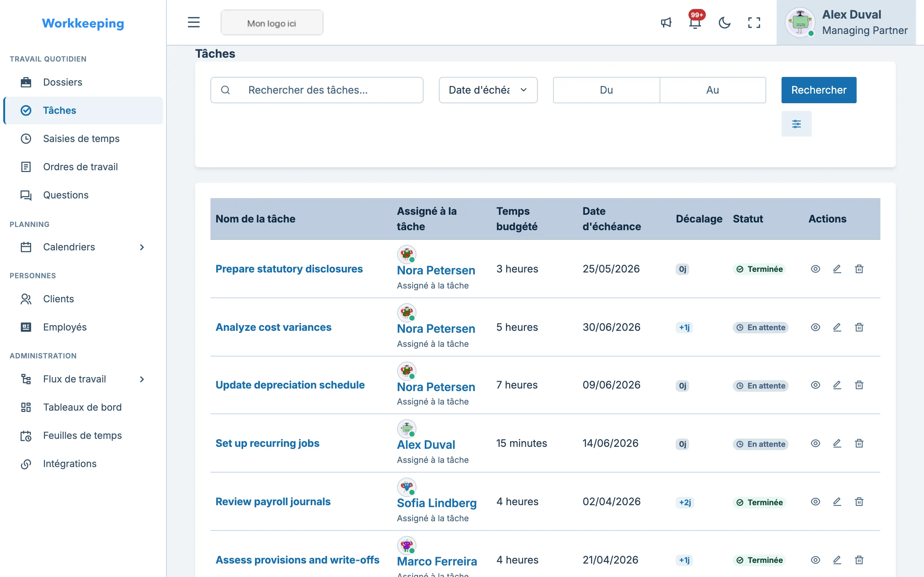Open the announcements megaphone icon
Viewport: 924px width, 577px height.
pyautogui.click(x=666, y=22)
